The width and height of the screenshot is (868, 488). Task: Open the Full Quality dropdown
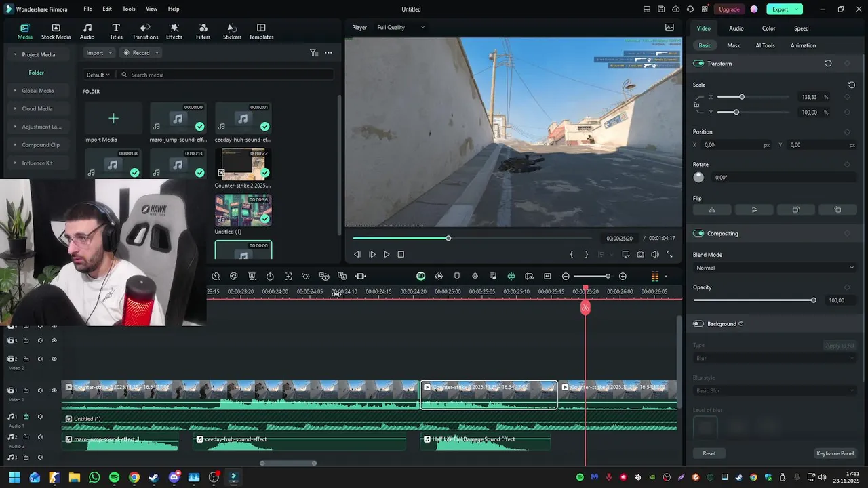pyautogui.click(x=401, y=27)
